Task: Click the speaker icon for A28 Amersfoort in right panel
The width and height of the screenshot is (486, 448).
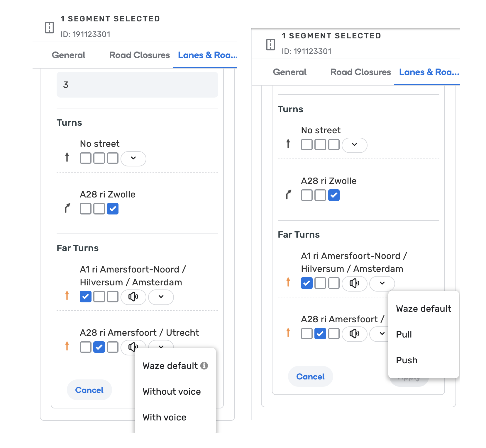Action: [354, 334]
